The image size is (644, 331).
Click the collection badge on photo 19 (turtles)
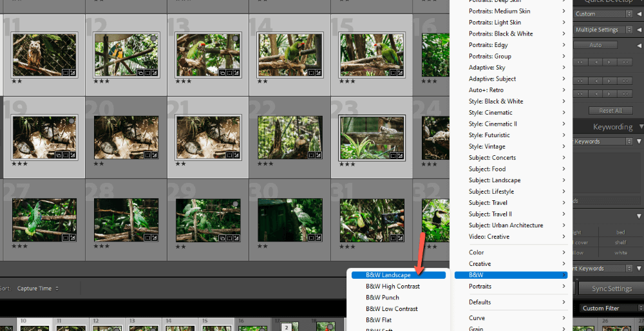59,155
